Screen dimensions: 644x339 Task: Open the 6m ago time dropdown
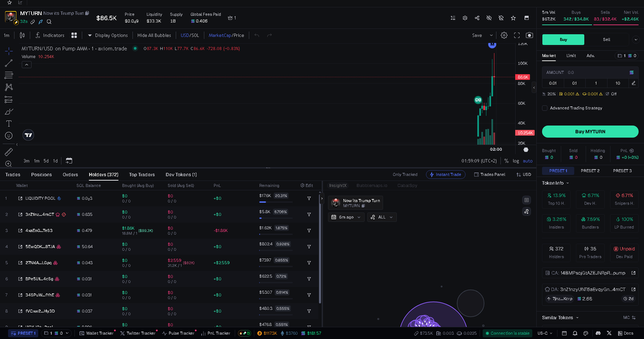[346, 217]
